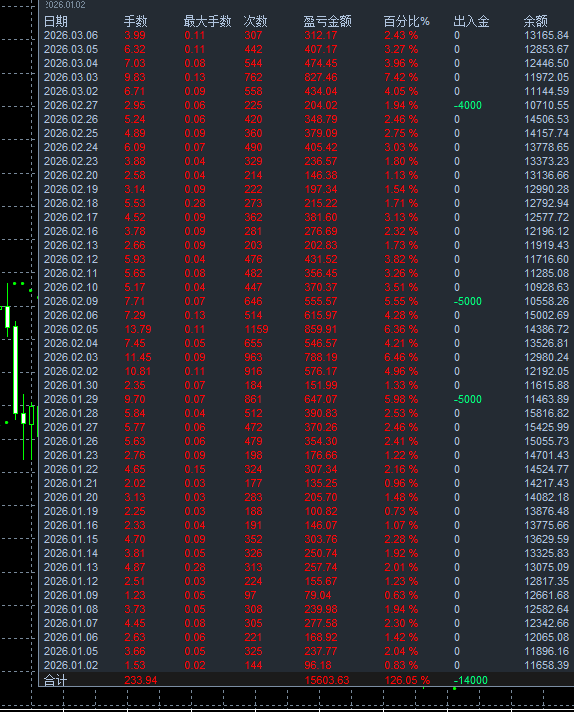Click balance 11658.39
The image size is (574, 712).
click(x=546, y=665)
